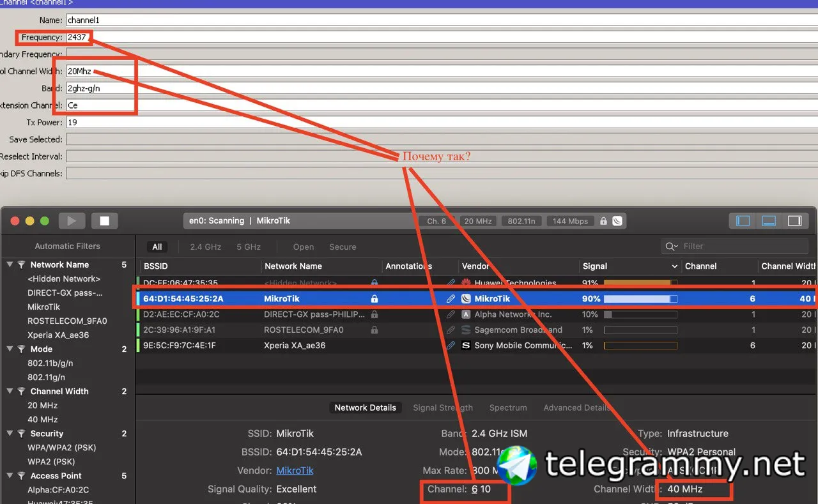Click the filter icon beside Access Point

(21, 475)
